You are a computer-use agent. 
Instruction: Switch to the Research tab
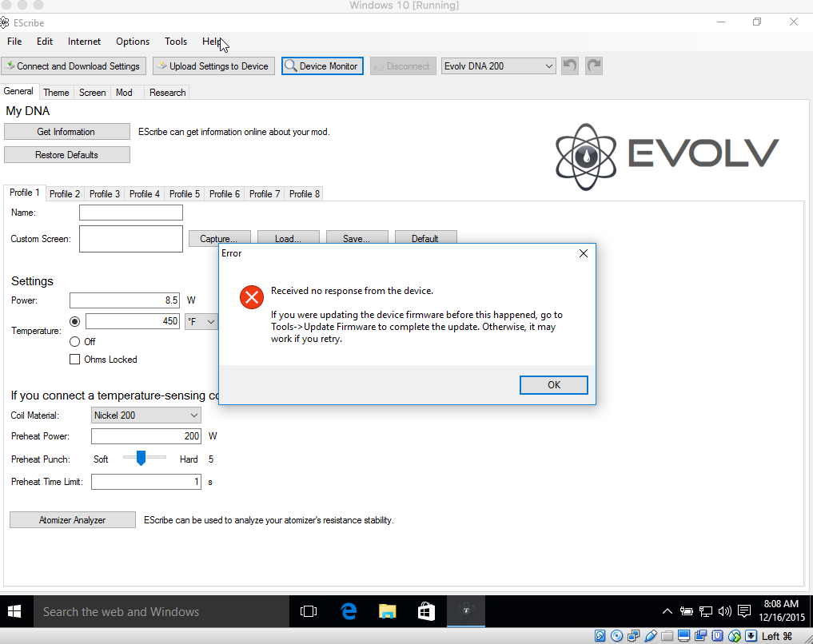pos(167,92)
